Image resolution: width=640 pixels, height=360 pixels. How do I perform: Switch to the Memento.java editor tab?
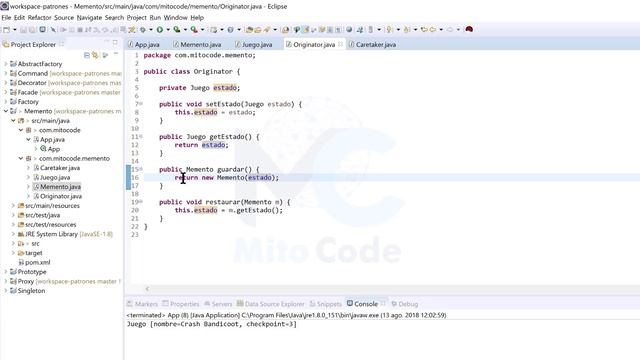(197, 44)
